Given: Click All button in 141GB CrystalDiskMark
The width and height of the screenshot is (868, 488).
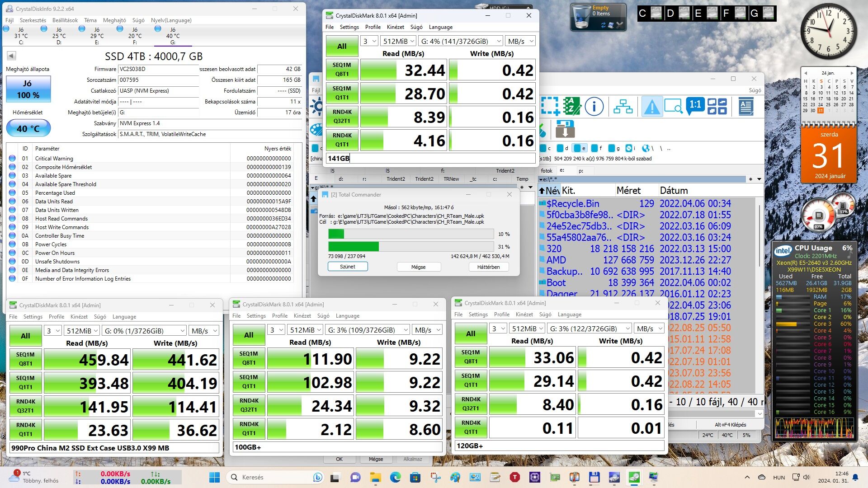Looking at the screenshot, I should coord(342,46).
